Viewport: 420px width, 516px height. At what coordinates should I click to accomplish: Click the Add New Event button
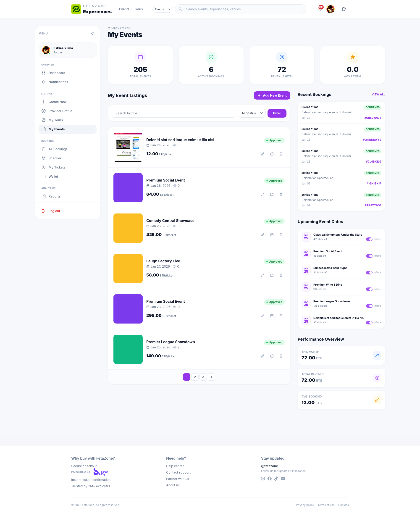click(272, 95)
